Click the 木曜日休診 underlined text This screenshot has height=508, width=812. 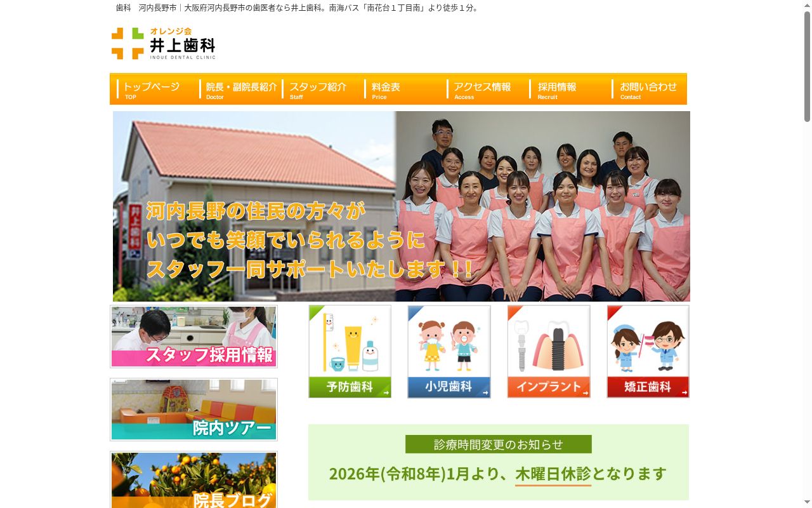553,474
